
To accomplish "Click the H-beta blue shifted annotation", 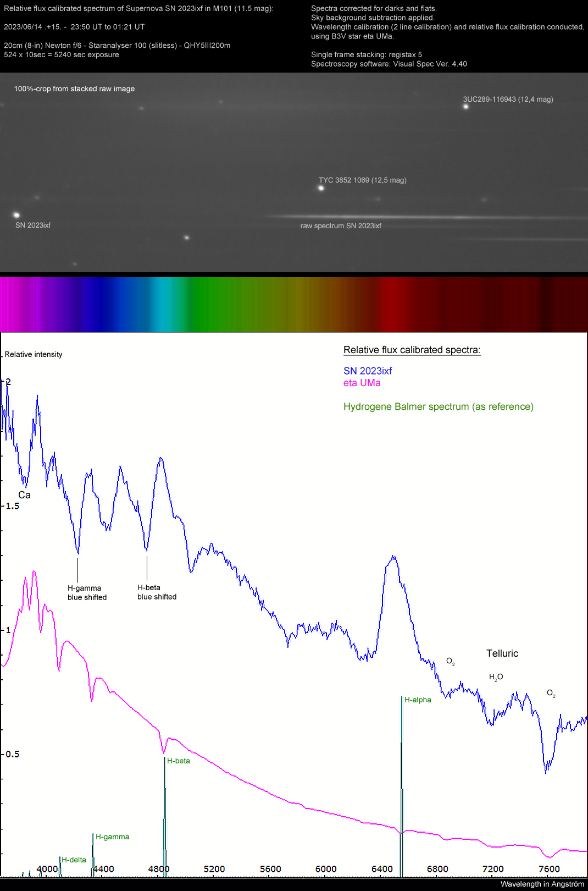I will (157, 592).
